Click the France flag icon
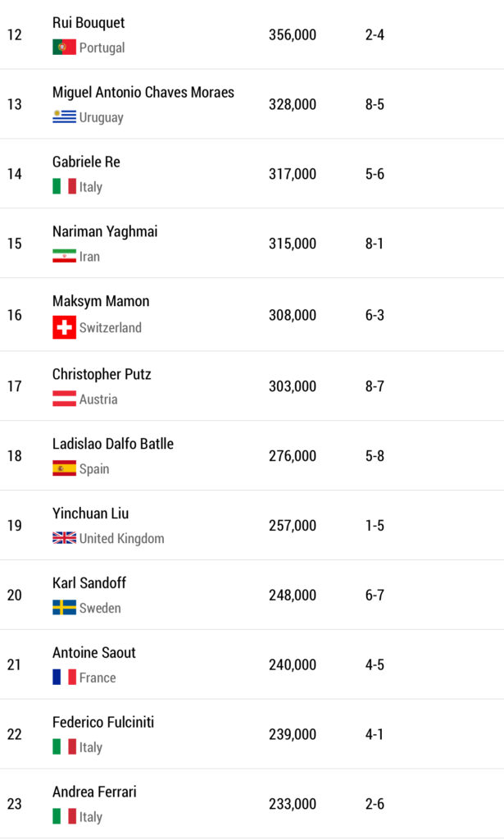 (x=64, y=678)
